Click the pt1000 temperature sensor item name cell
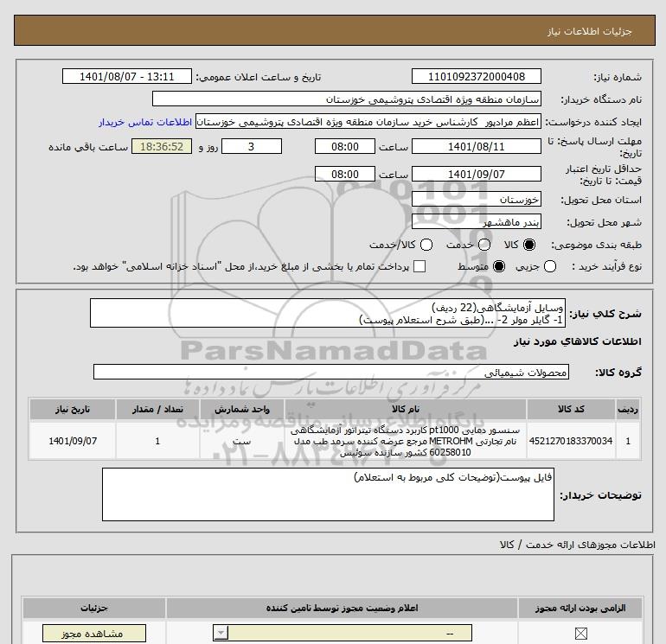This screenshot has height=644, width=666. coord(406,441)
